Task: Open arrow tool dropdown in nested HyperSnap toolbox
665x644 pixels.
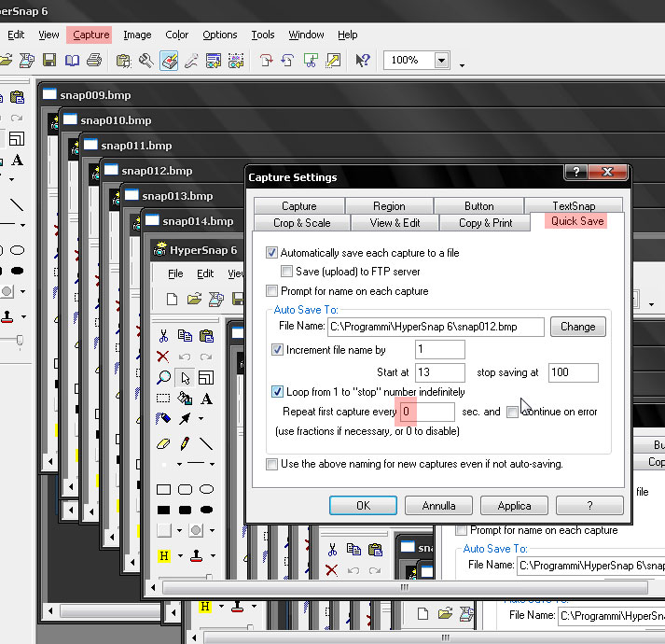Action: [201, 419]
